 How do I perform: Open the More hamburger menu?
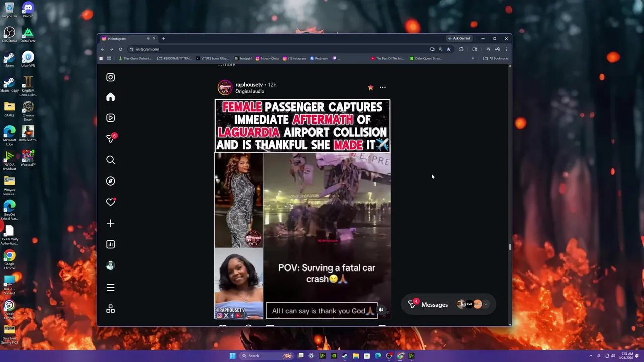[x=110, y=288]
